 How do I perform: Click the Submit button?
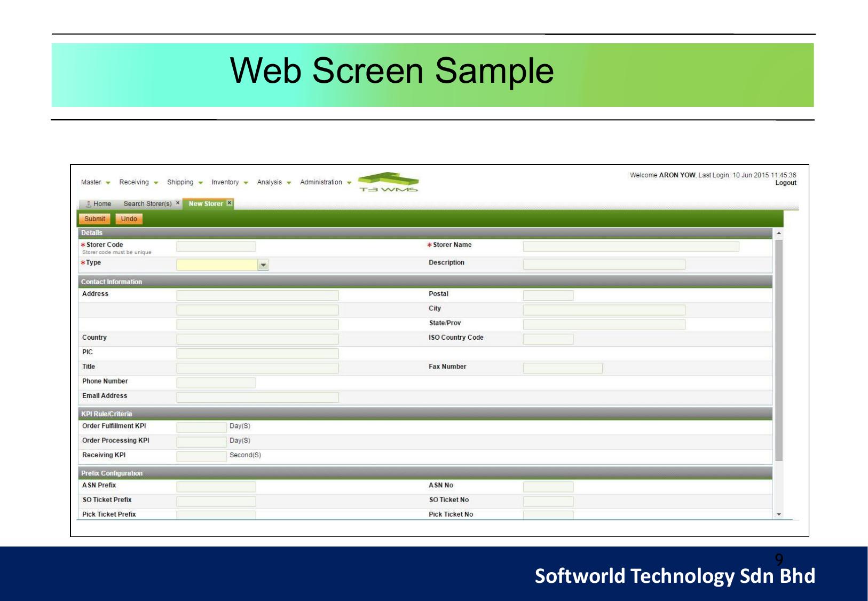(94, 219)
